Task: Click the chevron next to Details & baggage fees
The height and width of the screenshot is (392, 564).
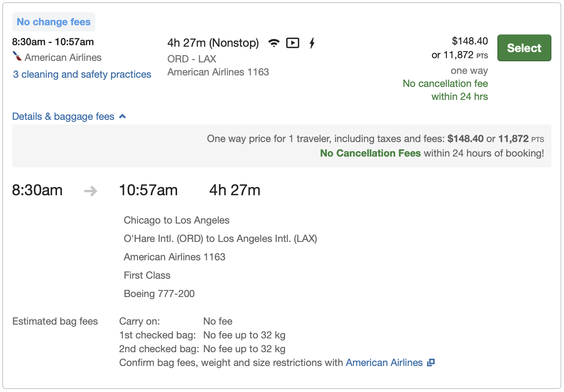Action: (x=122, y=116)
